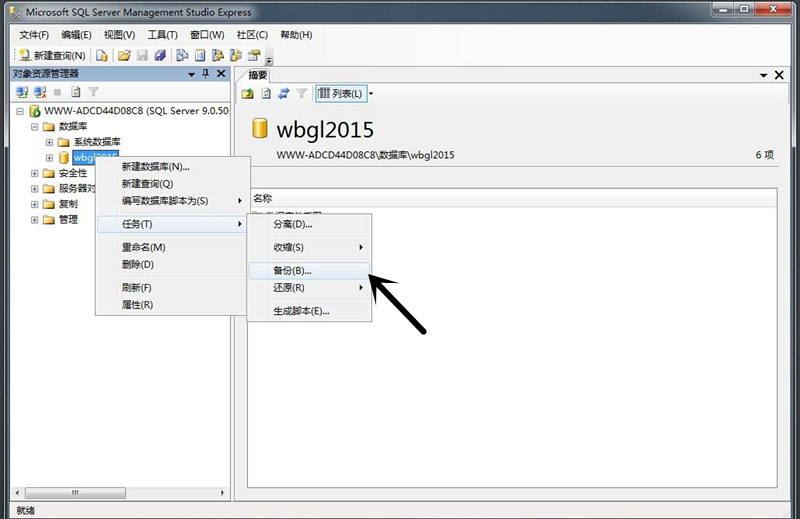Image resolution: width=800 pixels, height=519 pixels.
Task: Click the refresh icon in summary toolbar
Action: 266,93
